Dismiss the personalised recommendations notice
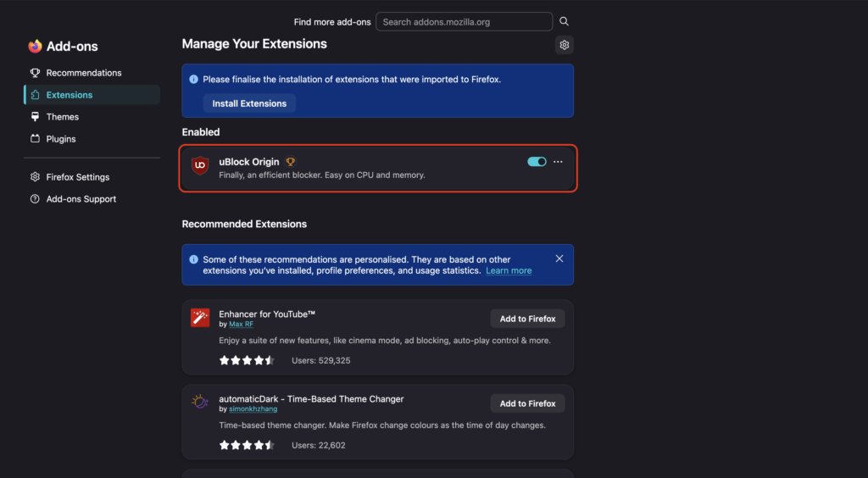Image resolution: width=868 pixels, height=478 pixels. [559, 259]
